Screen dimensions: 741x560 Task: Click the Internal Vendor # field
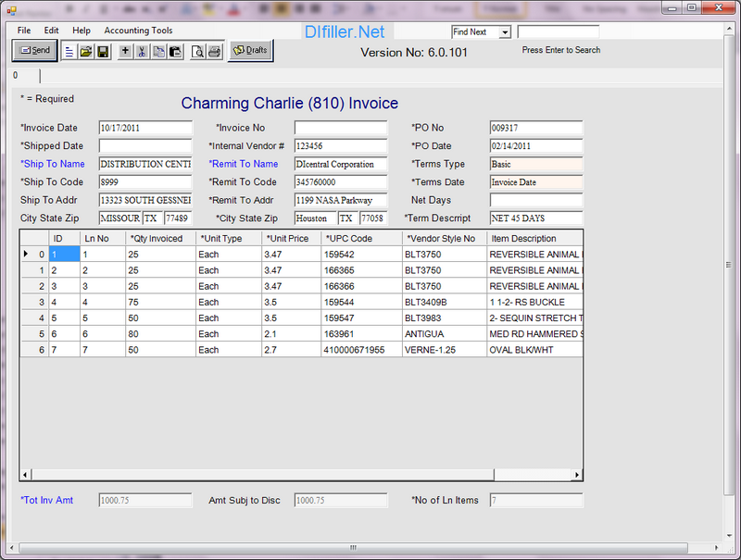(341, 146)
